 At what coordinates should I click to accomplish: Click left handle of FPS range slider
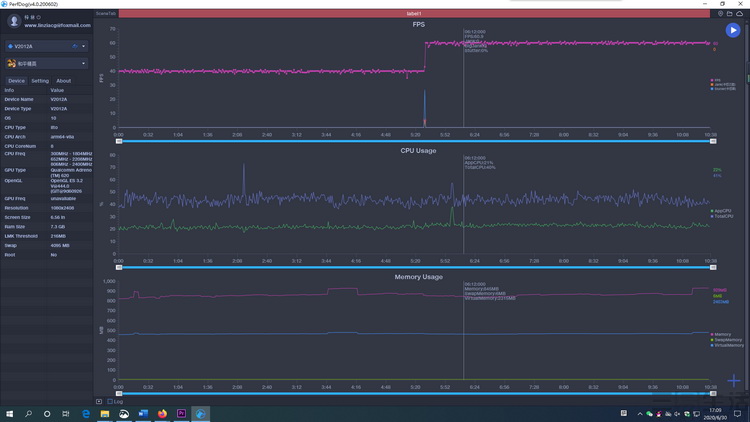coord(119,141)
